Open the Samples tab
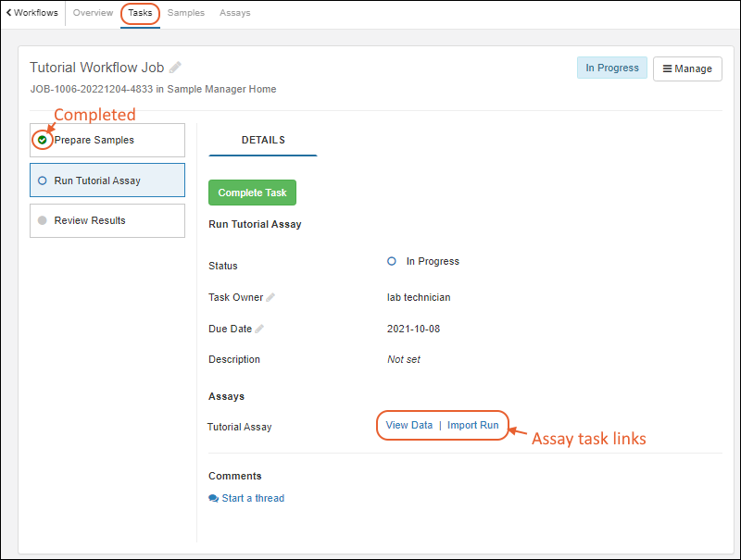Screen dimensions: 741x560 pyautogui.click(x=186, y=13)
